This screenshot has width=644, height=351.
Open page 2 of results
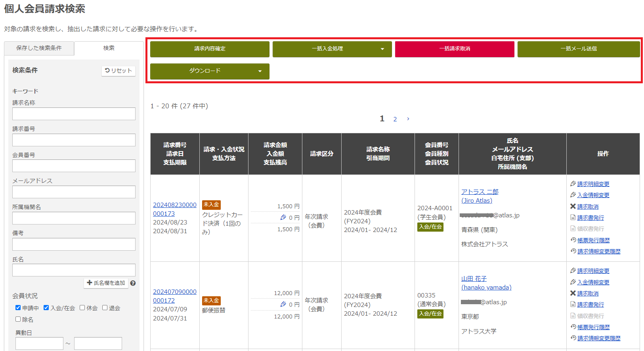pyautogui.click(x=395, y=119)
